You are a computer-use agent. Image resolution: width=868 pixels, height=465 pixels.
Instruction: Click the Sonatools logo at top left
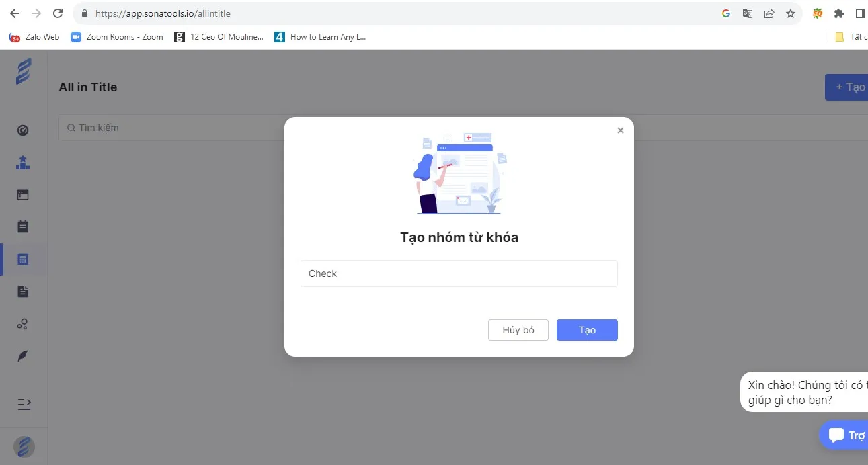pyautogui.click(x=24, y=71)
